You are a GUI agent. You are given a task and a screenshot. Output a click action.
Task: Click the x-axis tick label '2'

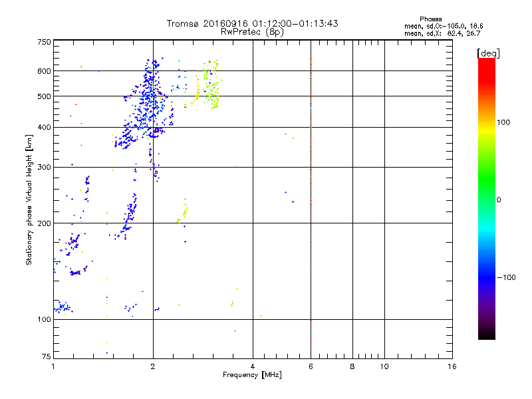[153, 366]
